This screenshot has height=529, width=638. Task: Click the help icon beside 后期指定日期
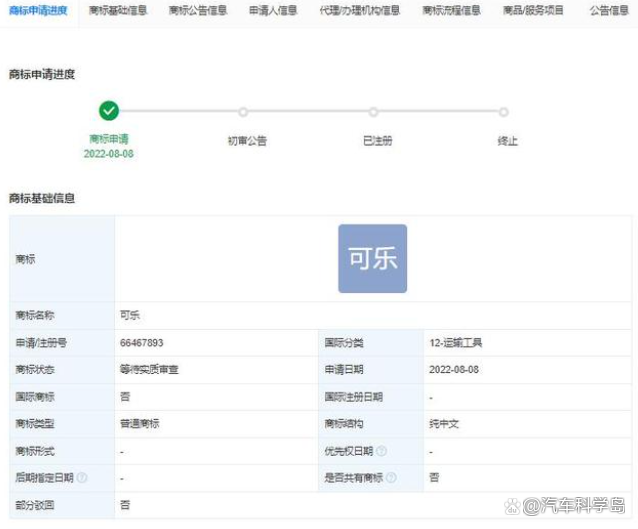[82, 477]
